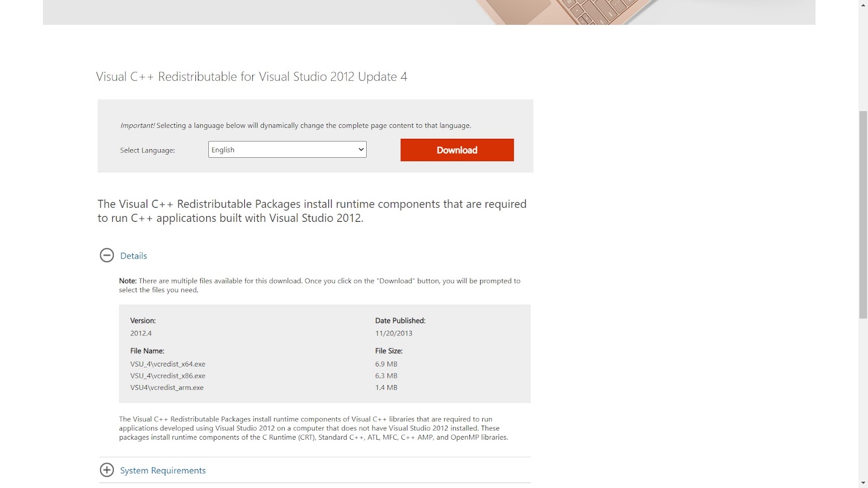Click the vertical scrollbar thumb

[863, 215]
